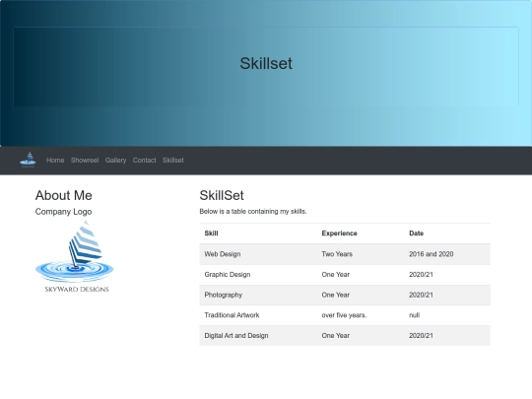Click the Date column header
The height and width of the screenshot is (399, 532).
[x=447, y=233]
